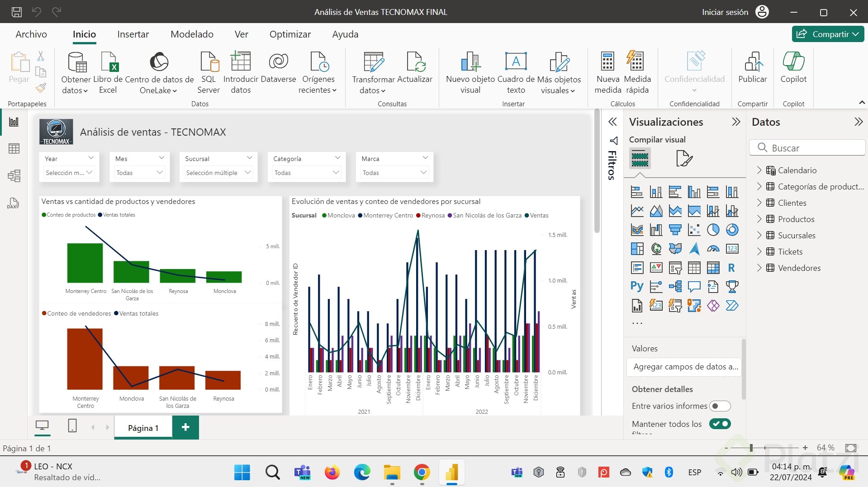The width and height of the screenshot is (868, 487).
Task: Switch to mobile layout view
Action: [x=72, y=426]
